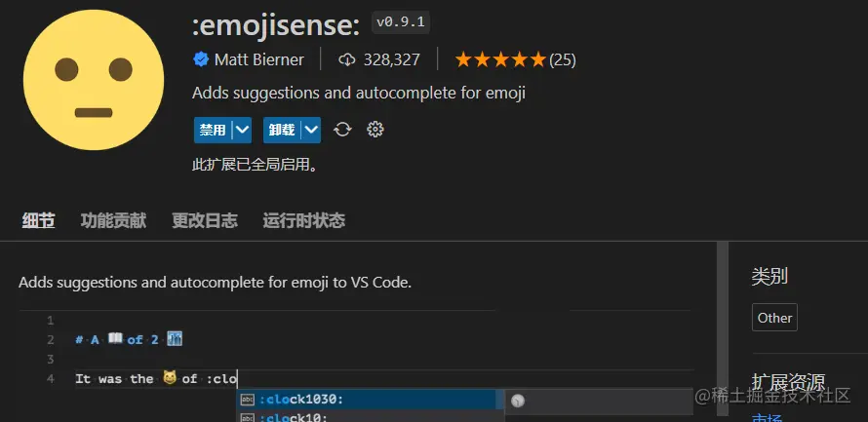Click the 328,327 install count
868x422 pixels.
392,59
